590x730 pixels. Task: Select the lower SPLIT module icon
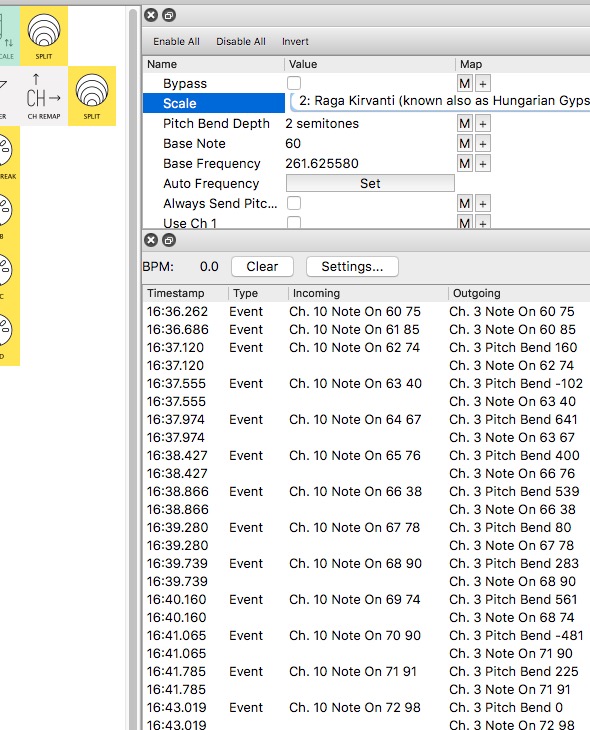point(92,96)
